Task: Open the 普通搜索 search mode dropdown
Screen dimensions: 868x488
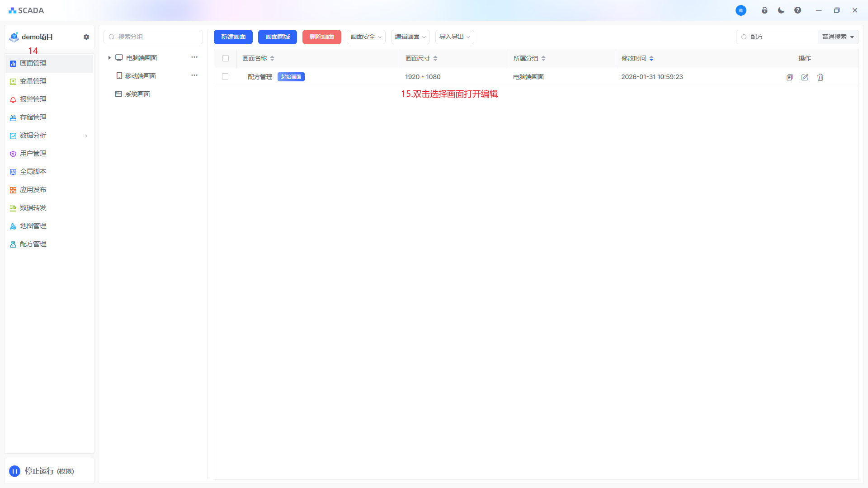Action: click(x=838, y=37)
